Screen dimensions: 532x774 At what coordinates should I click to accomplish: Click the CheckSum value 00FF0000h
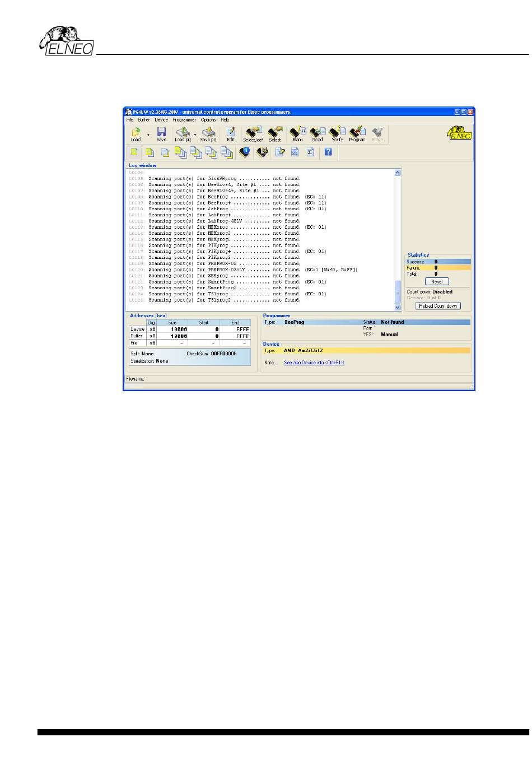coord(223,354)
